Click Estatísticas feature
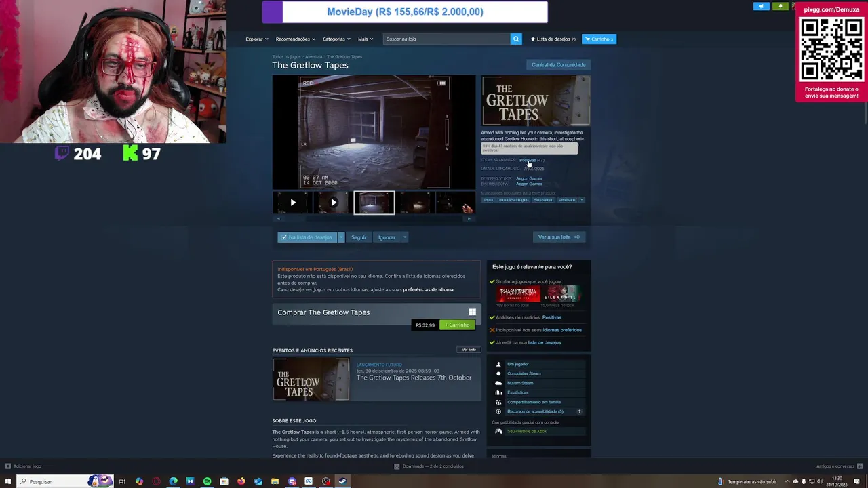The image size is (868, 488). coord(538,392)
